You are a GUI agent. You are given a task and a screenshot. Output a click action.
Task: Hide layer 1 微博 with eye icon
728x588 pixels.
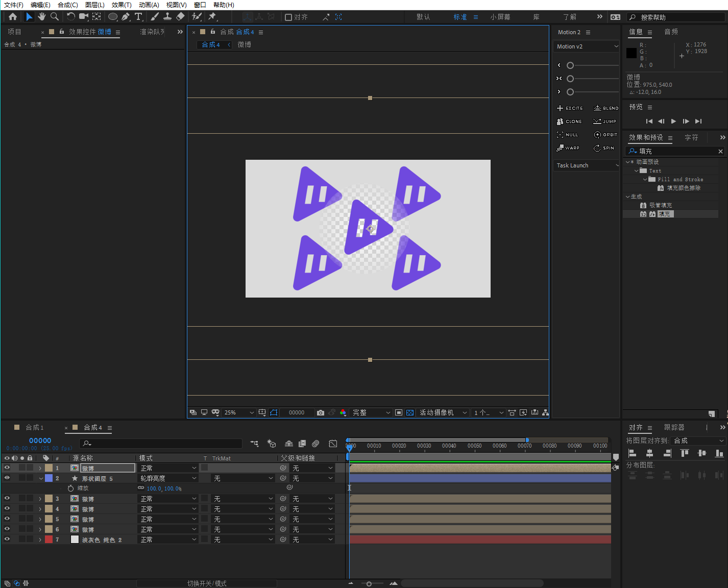[x=7, y=468]
